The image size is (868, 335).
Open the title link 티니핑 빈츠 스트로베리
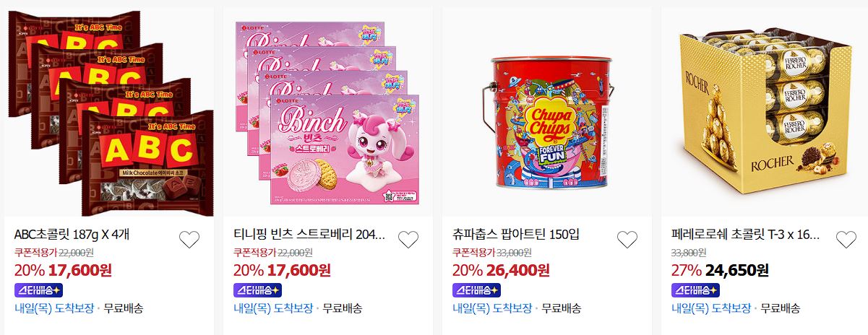coord(310,235)
